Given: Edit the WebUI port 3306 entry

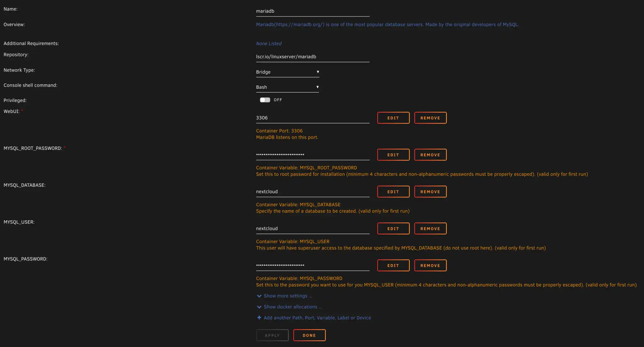Looking at the screenshot, I should (393, 118).
